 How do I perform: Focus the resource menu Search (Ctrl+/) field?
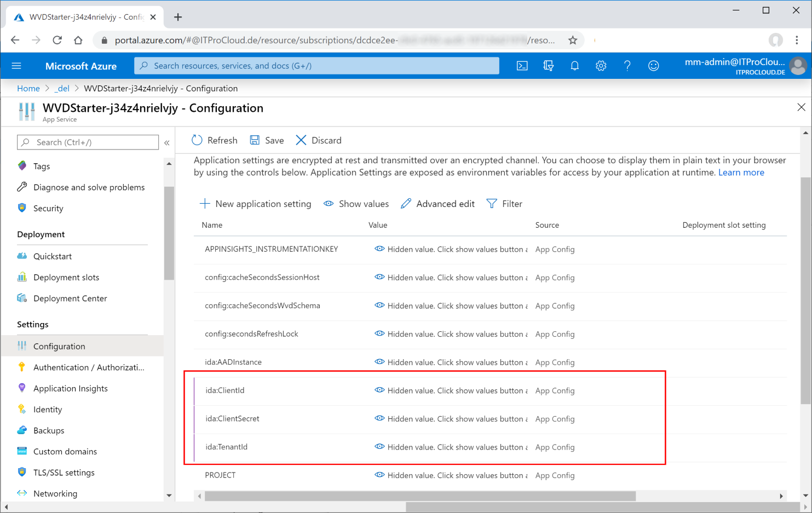coord(88,142)
